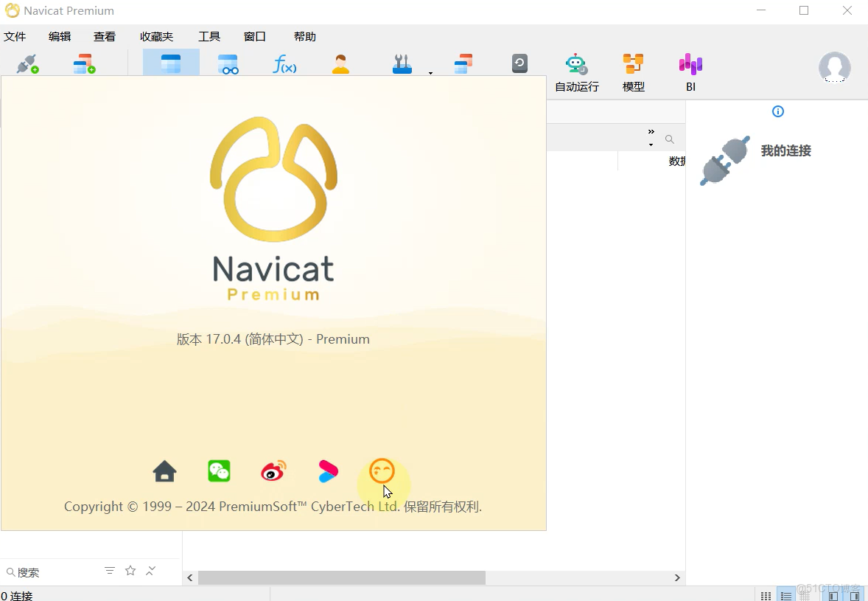Collapse all items with the collapse arrows icon
868x601 pixels.
(x=150, y=571)
